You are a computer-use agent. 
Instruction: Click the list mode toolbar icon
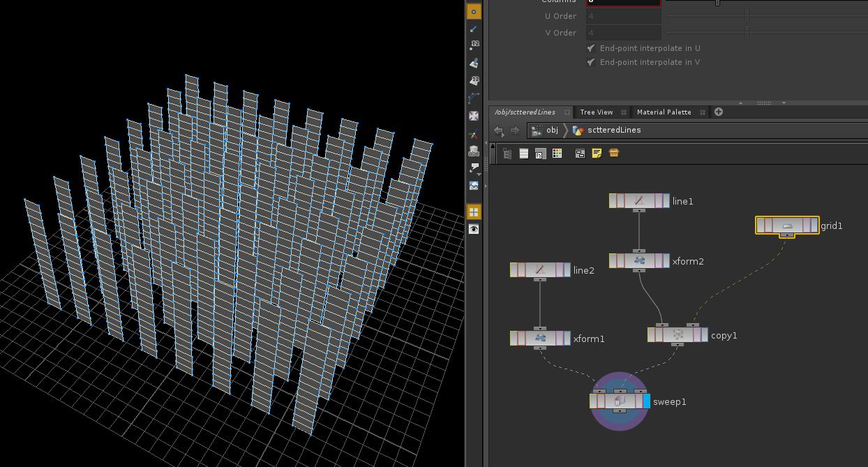(x=523, y=154)
